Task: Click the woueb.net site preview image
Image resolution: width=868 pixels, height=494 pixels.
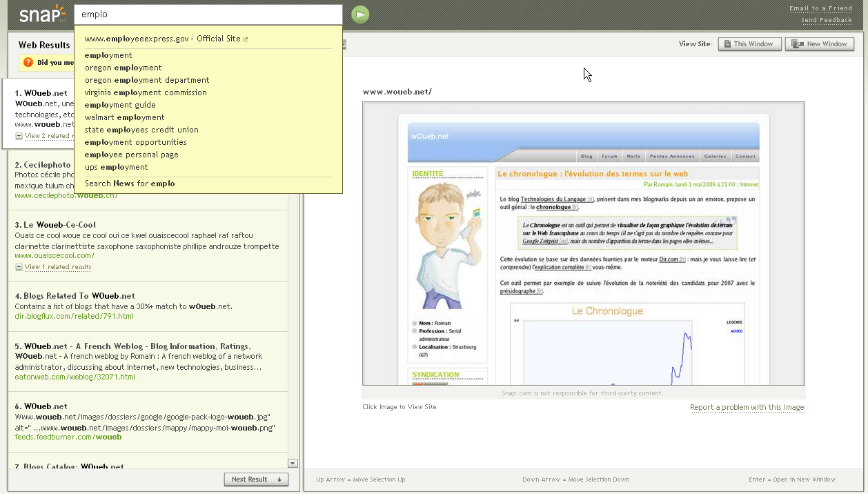Action: click(584, 244)
